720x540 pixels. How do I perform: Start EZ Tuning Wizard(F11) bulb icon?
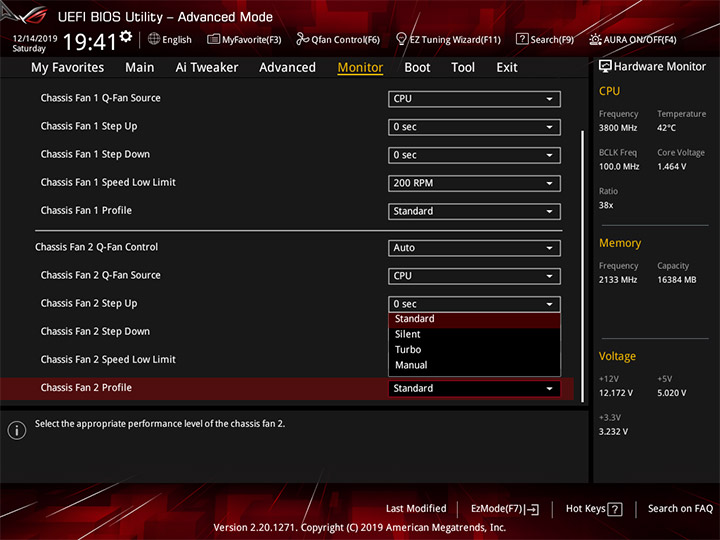click(401, 39)
